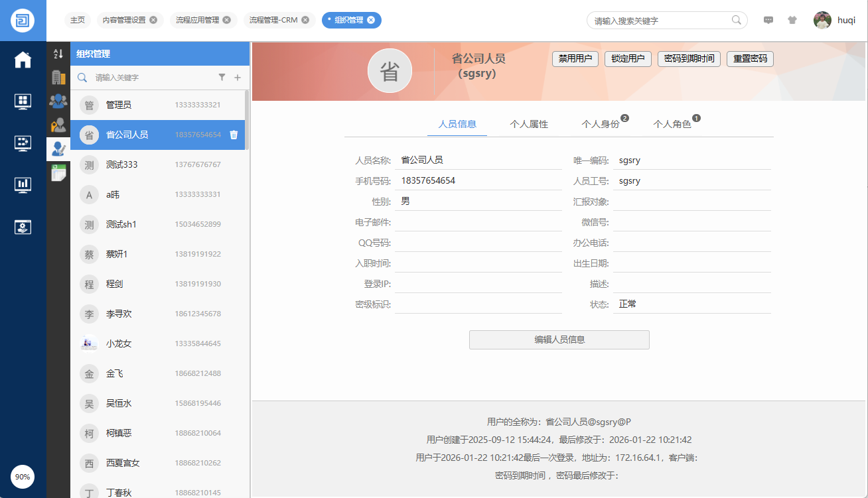Delete 省公司人员 using trash icon
Viewport: 868px width, 498px height.
tap(234, 135)
